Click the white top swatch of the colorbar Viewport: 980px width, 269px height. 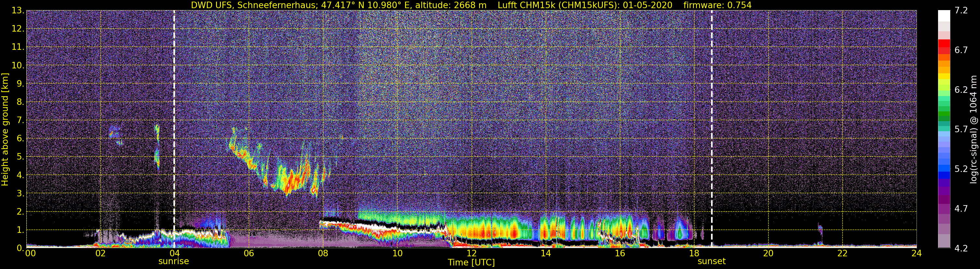click(x=944, y=16)
